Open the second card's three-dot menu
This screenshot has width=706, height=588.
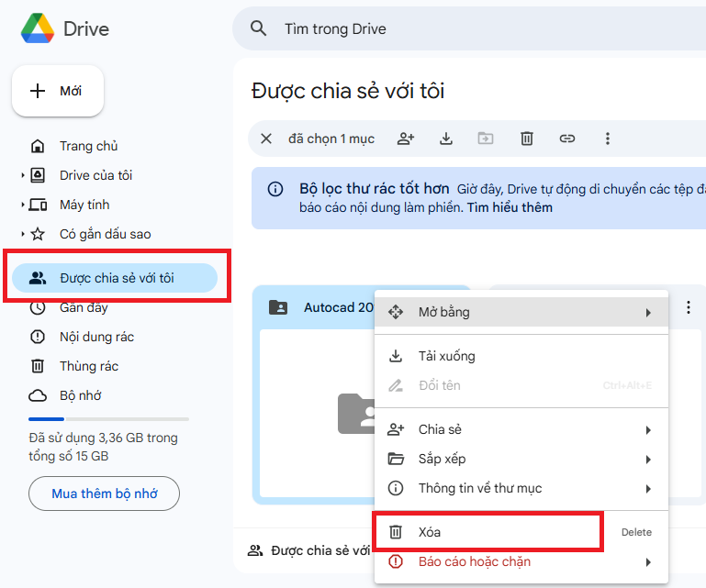[688, 307]
